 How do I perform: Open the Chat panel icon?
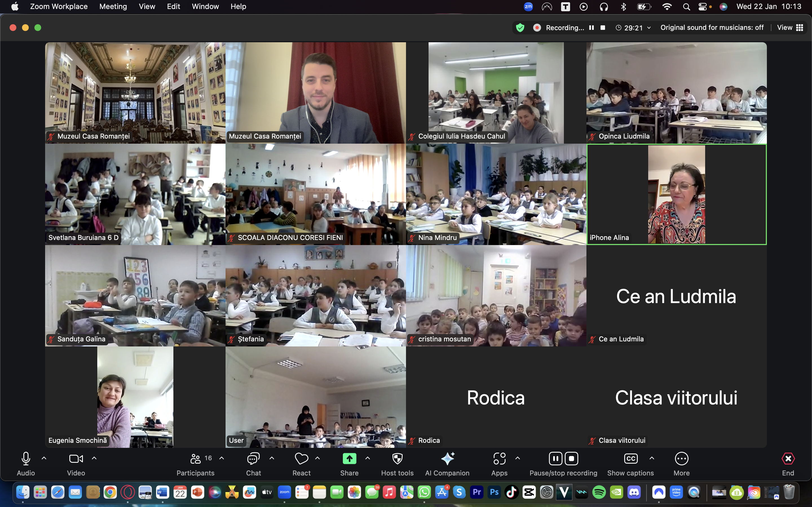coord(253,459)
